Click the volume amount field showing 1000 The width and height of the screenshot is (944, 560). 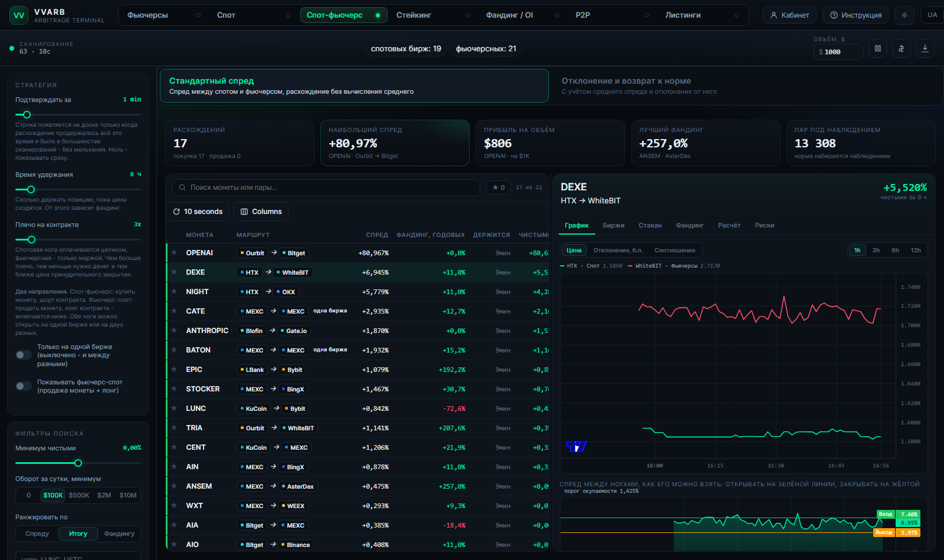tap(838, 52)
